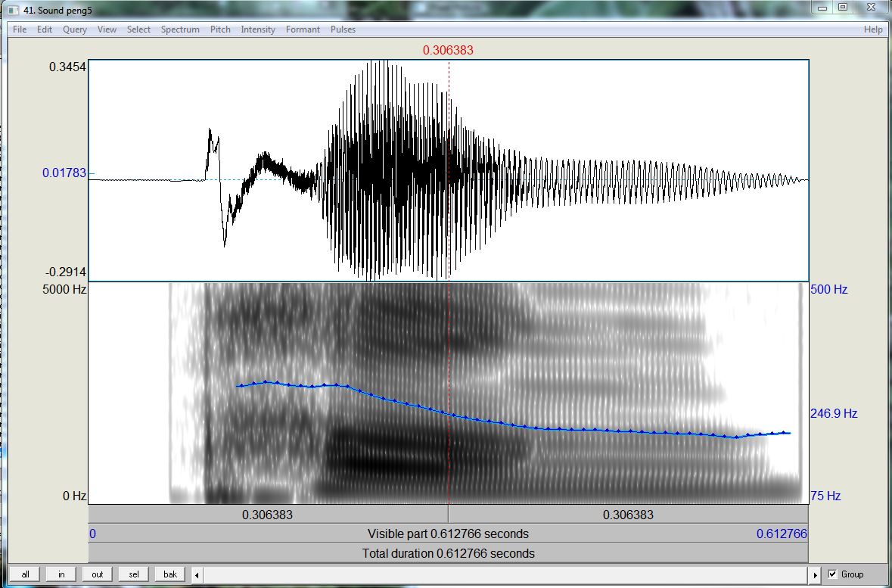Image resolution: width=892 pixels, height=588 pixels.
Task: Open the Spectrum menu
Action: (x=180, y=30)
